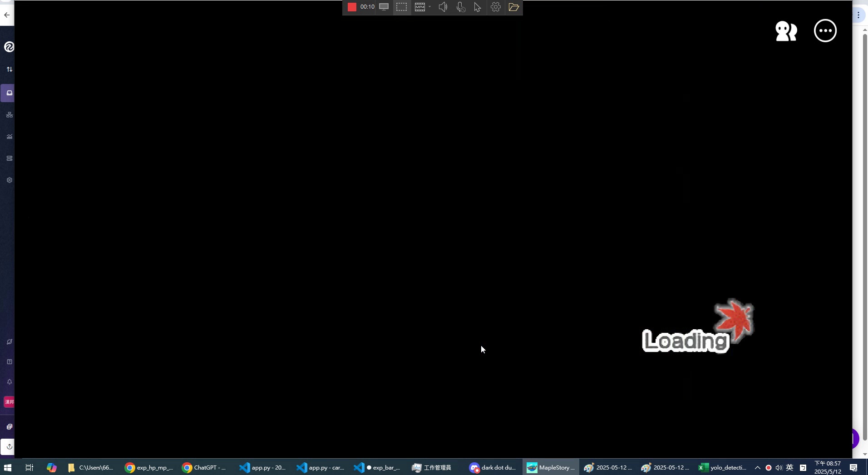
Task: Go back using the left arrow
Action: point(7,15)
